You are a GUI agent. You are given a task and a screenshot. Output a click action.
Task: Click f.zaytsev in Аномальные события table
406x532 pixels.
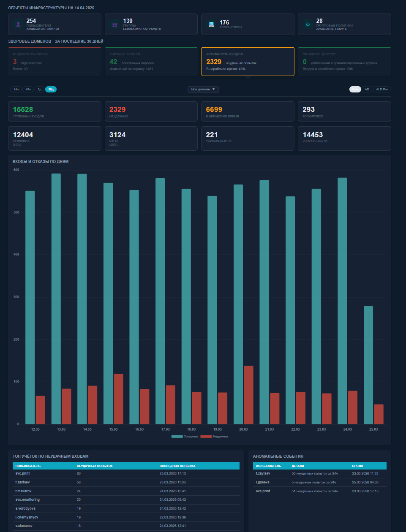pos(263,474)
